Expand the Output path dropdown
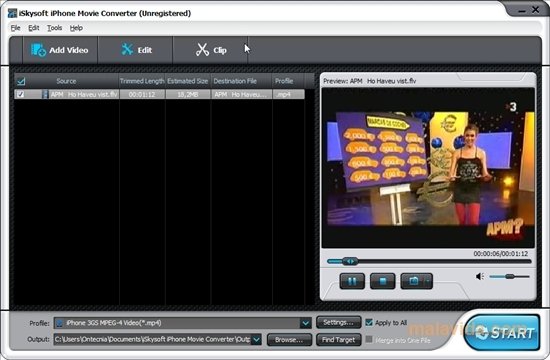550x360 pixels. click(x=256, y=339)
